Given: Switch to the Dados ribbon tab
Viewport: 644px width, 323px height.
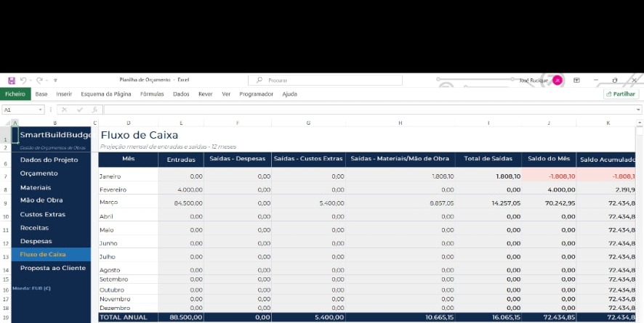Looking at the screenshot, I should [x=181, y=94].
